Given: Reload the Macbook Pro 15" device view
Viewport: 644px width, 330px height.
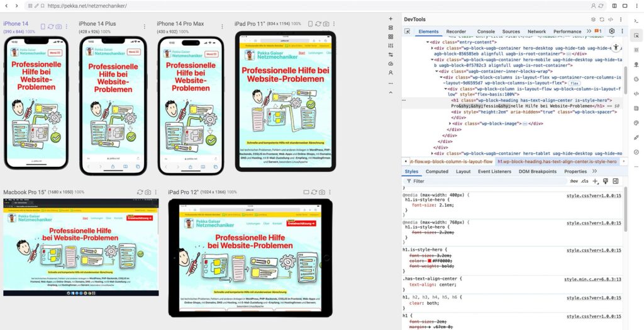Looking at the screenshot, I should pos(140,191).
